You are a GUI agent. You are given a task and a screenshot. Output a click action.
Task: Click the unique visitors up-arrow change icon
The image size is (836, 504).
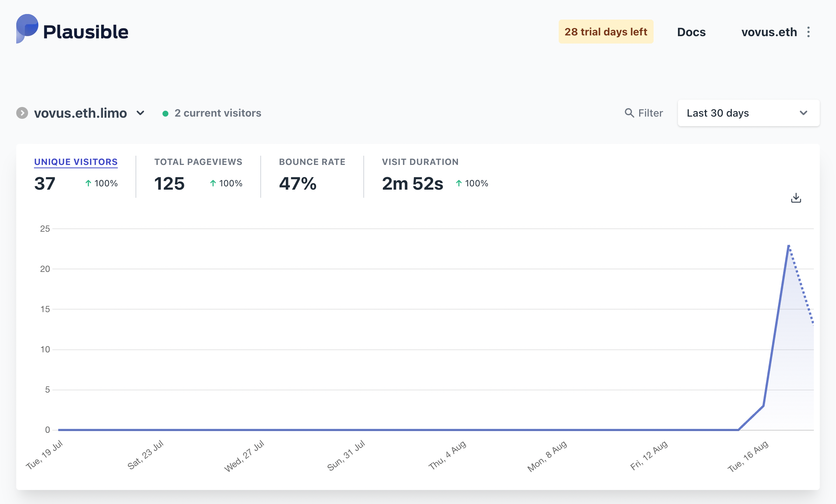coord(88,183)
